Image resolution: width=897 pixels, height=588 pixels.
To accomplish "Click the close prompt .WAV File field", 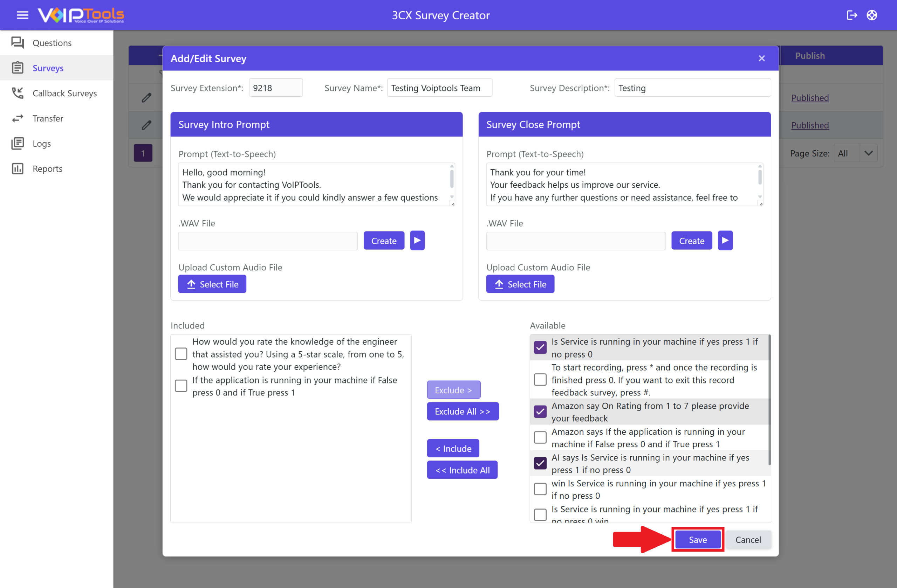I will (x=575, y=241).
